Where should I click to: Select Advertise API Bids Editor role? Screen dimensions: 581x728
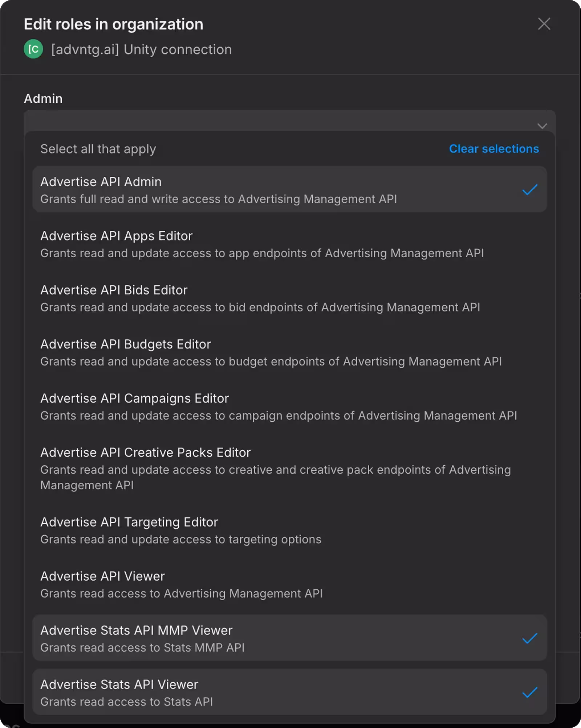[290, 298]
